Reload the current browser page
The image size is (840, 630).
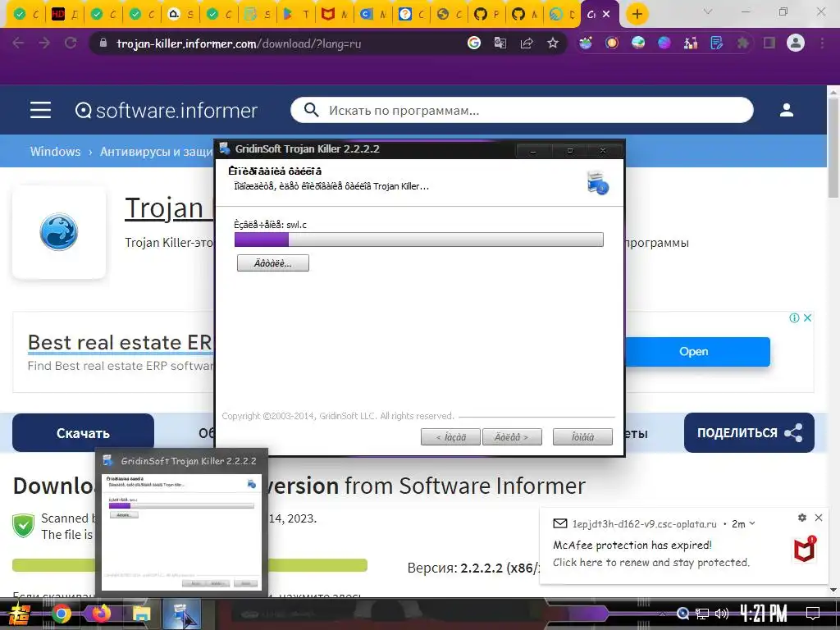point(71,43)
